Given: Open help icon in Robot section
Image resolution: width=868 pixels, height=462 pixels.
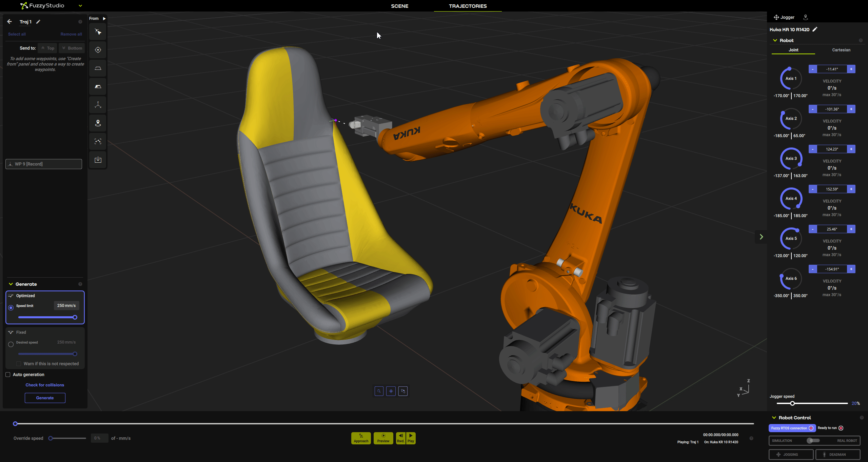Looking at the screenshot, I should pos(861,40).
